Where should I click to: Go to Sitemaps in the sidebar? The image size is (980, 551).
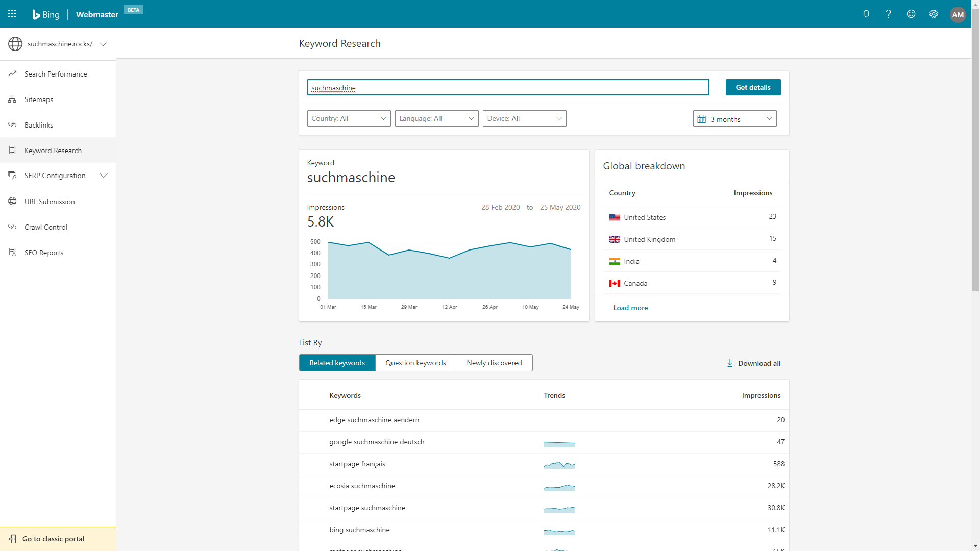58,99
